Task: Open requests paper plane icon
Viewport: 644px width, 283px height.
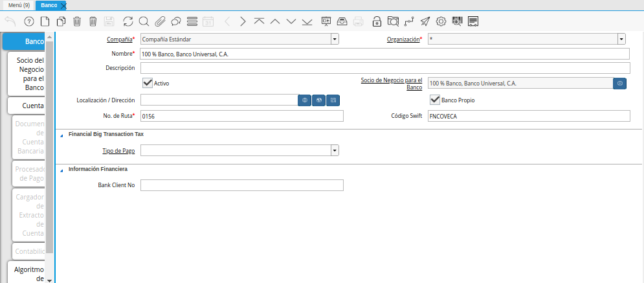Action: click(425, 21)
